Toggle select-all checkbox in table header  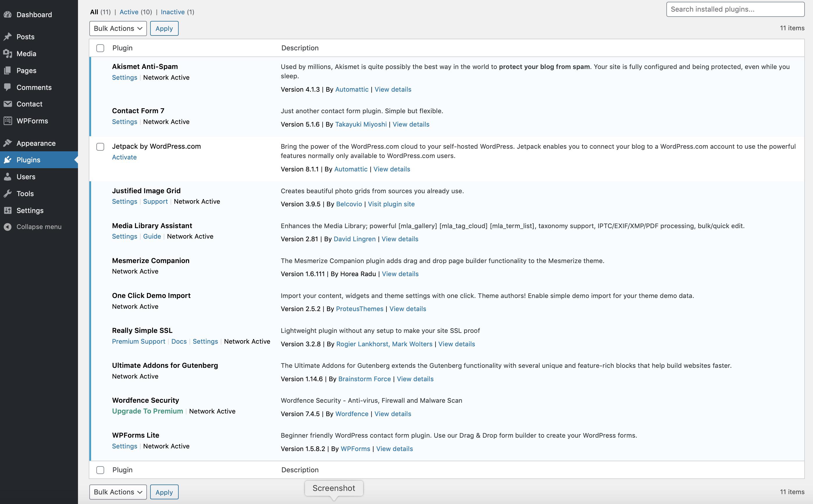pos(100,48)
